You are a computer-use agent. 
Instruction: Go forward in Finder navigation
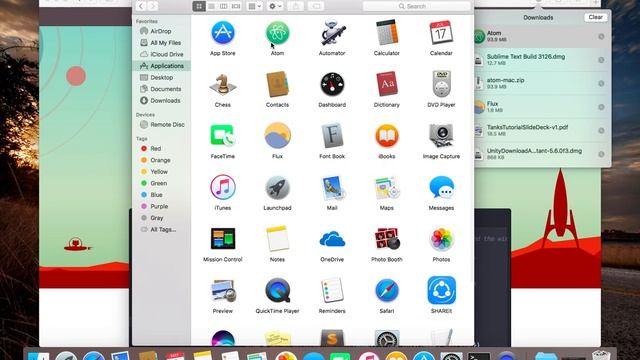(153, 6)
